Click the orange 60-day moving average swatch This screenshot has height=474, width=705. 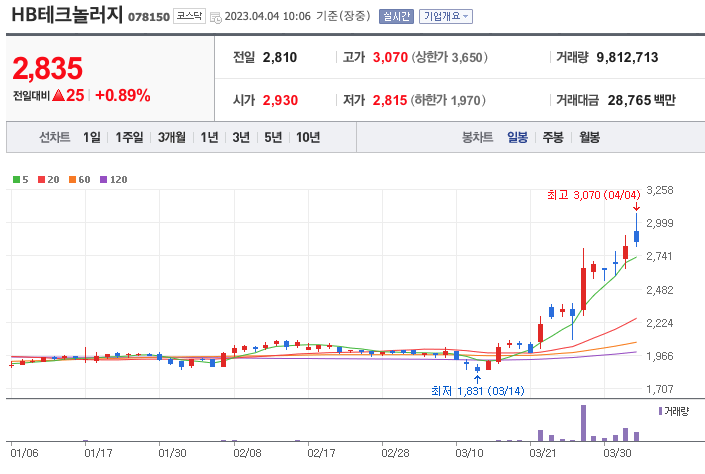pyautogui.click(x=72, y=179)
